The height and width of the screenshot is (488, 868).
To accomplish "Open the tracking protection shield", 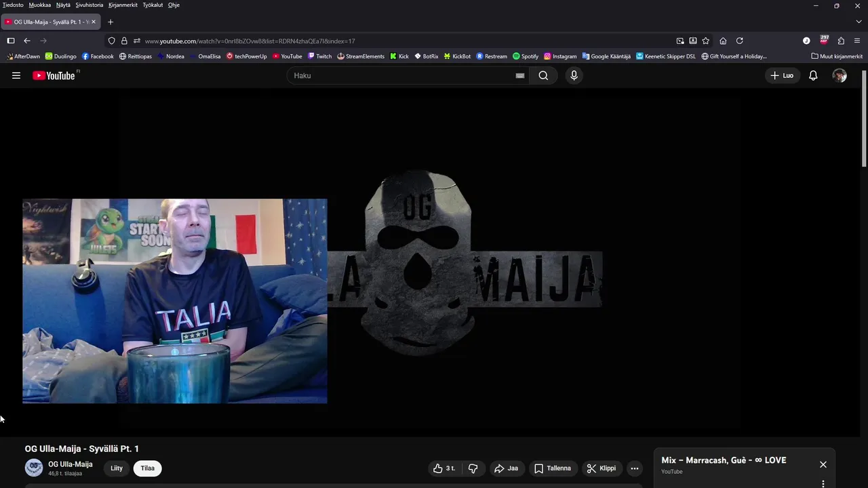I will point(112,41).
